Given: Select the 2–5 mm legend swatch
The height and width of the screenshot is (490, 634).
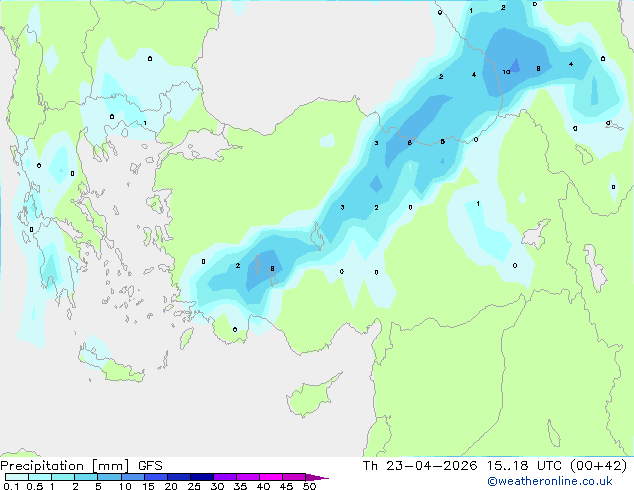Looking at the screenshot, I should (86, 477).
